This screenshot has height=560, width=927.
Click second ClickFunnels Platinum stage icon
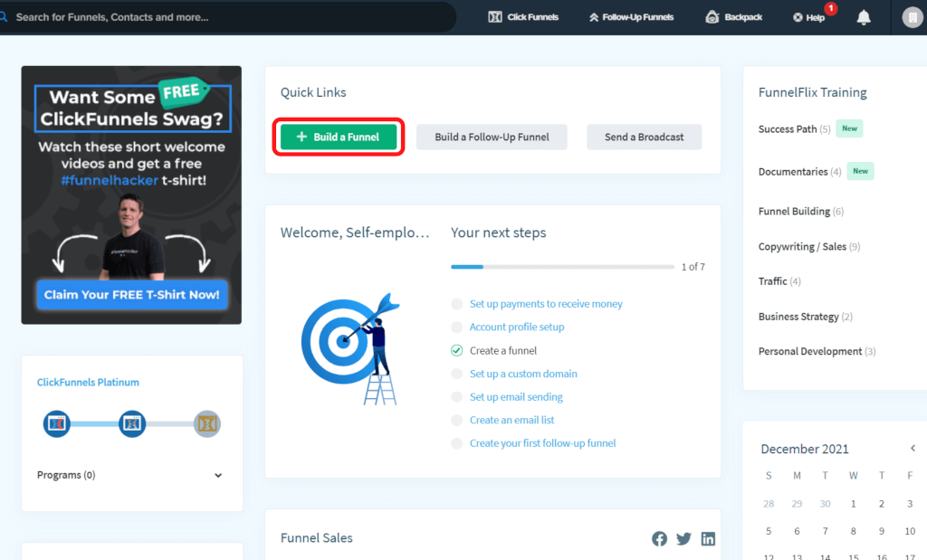[x=132, y=423]
